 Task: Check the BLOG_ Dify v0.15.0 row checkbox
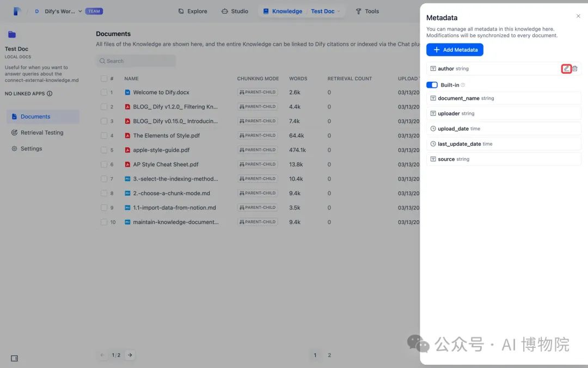point(104,121)
